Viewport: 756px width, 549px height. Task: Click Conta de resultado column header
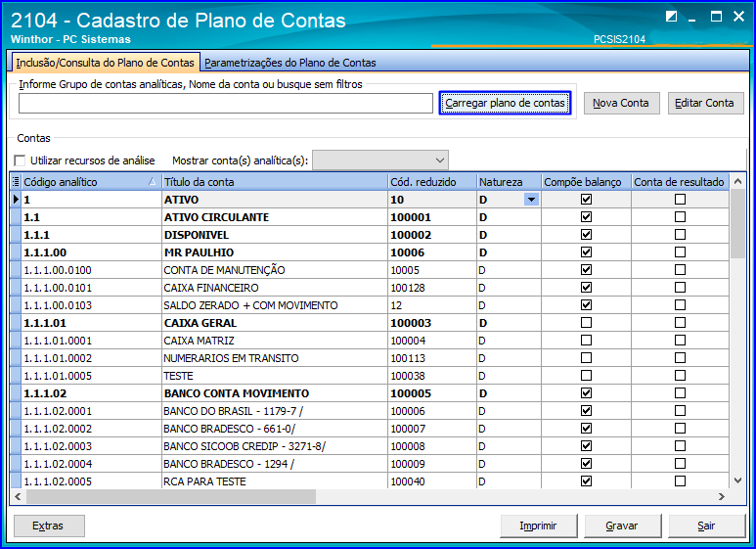coord(680,182)
